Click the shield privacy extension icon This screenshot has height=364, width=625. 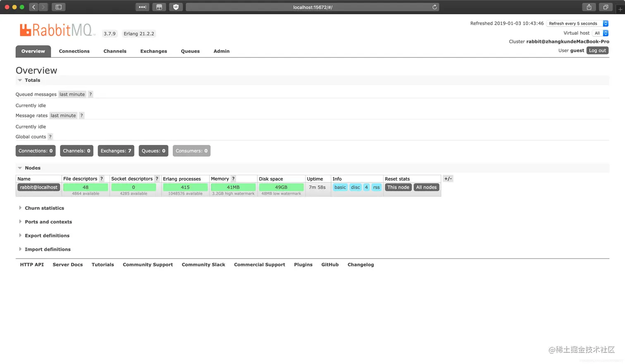[176, 7]
